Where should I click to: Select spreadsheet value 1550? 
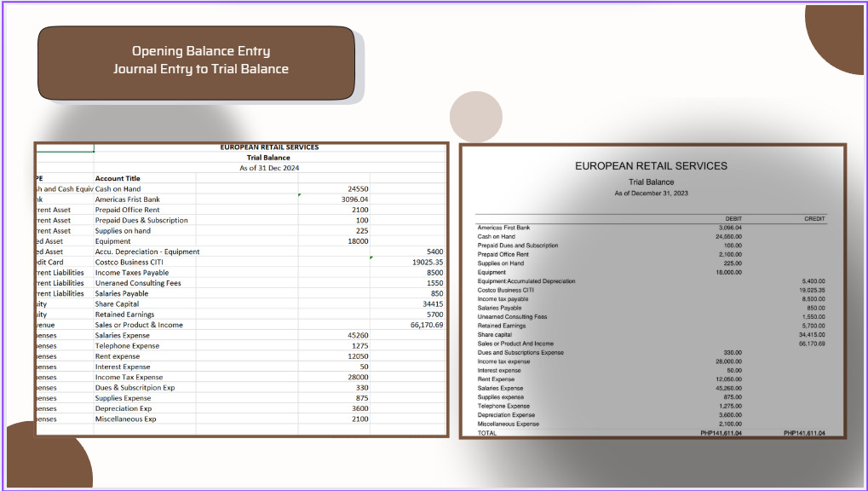coord(435,284)
